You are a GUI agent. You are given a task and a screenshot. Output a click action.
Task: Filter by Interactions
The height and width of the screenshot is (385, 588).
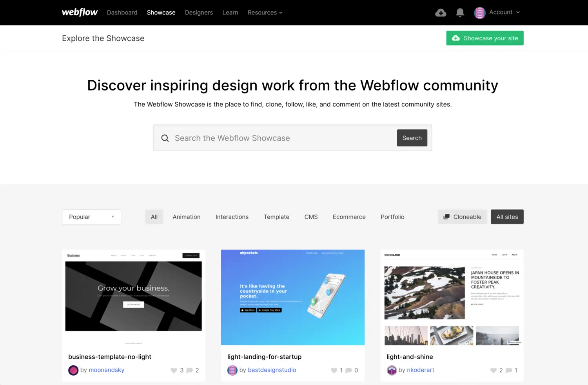tap(232, 217)
